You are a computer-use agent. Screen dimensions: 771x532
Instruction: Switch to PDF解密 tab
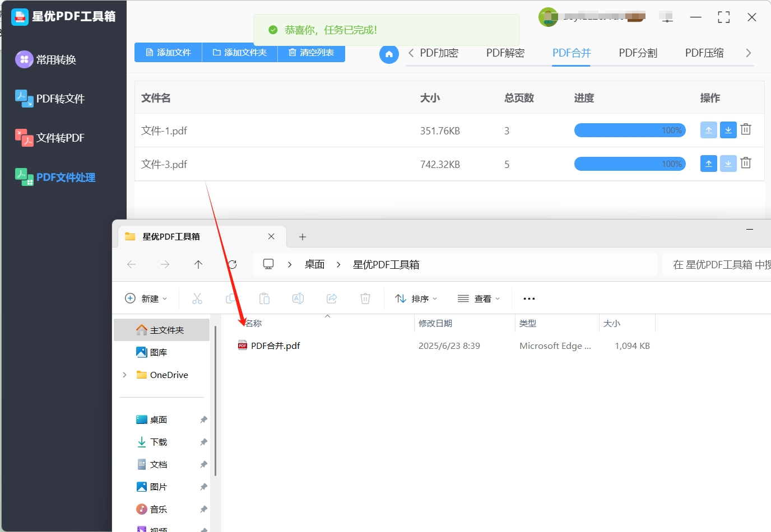pos(505,53)
